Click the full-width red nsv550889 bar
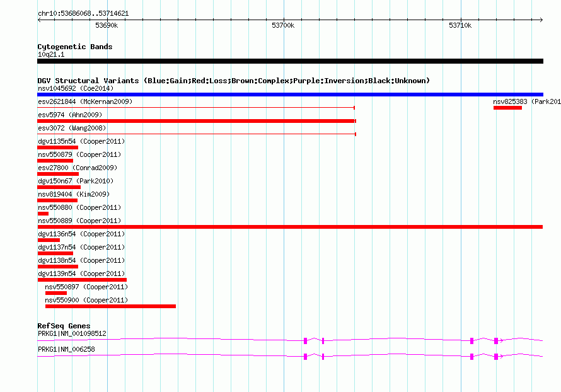 290,227
